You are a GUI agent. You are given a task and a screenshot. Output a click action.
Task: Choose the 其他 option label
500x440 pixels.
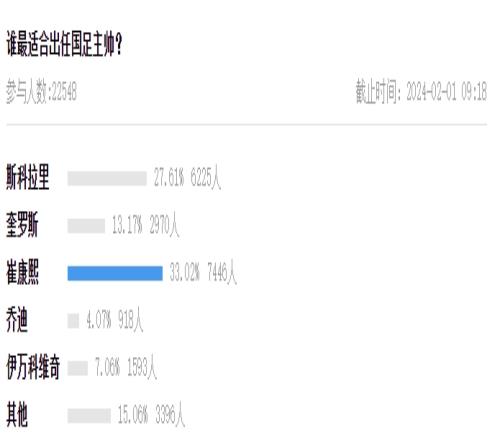(x=17, y=415)
